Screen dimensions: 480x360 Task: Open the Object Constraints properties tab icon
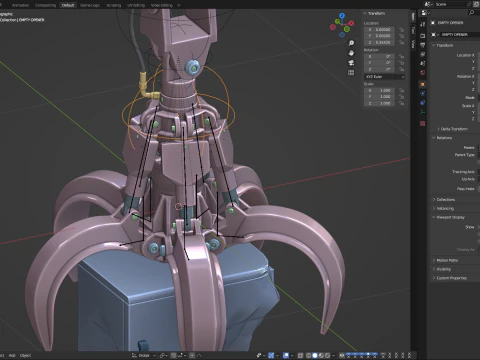coord(423,103)
